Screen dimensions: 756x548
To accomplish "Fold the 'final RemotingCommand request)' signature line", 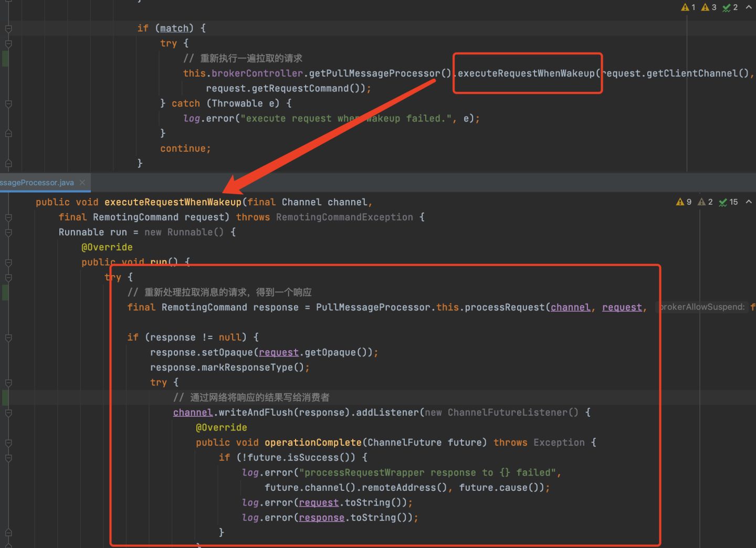I will click(x=8, y=217).
